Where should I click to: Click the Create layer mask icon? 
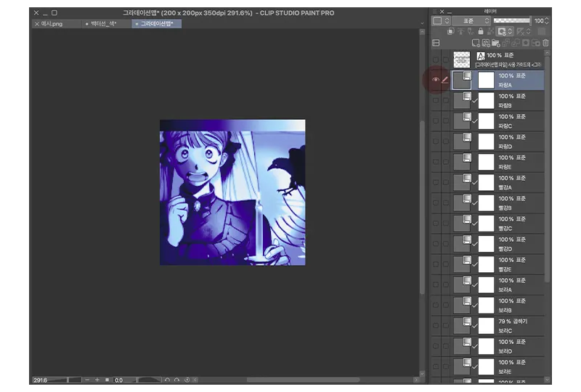526,43
